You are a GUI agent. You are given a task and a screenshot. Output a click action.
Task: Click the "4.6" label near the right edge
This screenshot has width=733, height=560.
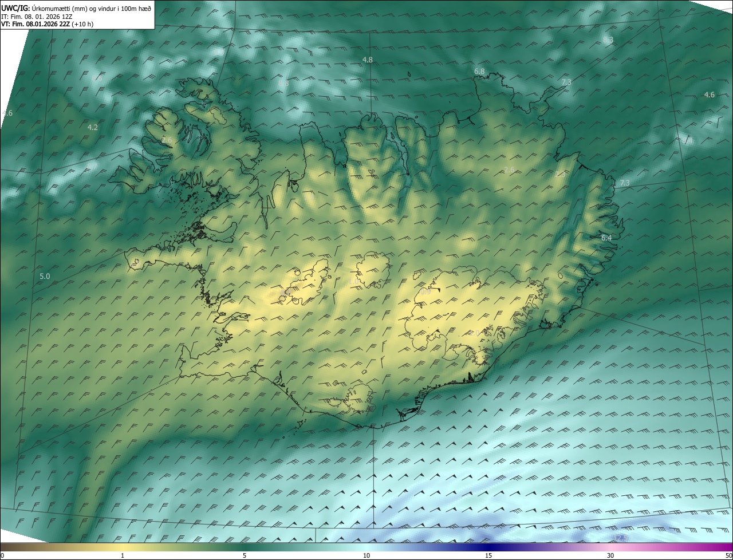point(710,94)
